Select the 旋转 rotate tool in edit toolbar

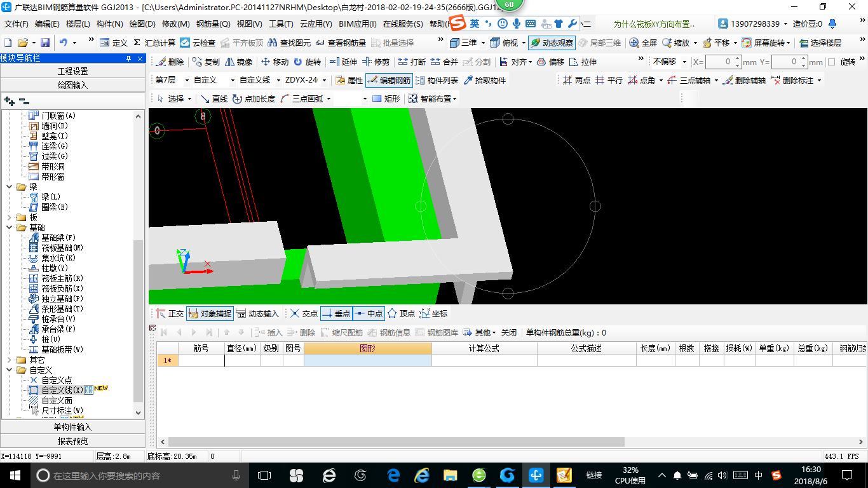pyautogui.click(x=307, y=62)
